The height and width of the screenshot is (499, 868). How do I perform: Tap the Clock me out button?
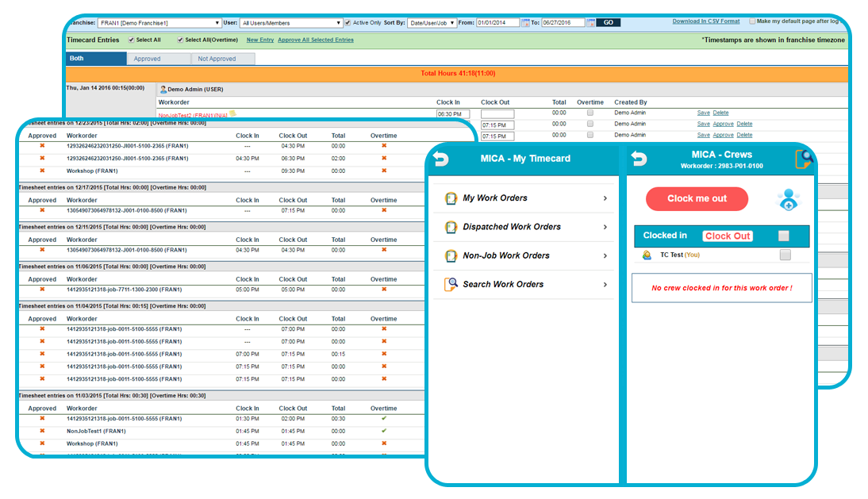coord(697,198)
